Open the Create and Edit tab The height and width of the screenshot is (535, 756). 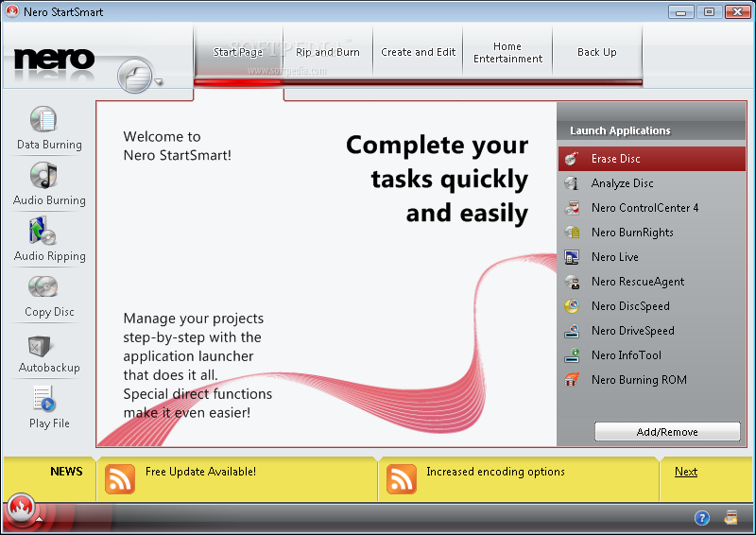[x=419, y=53]
